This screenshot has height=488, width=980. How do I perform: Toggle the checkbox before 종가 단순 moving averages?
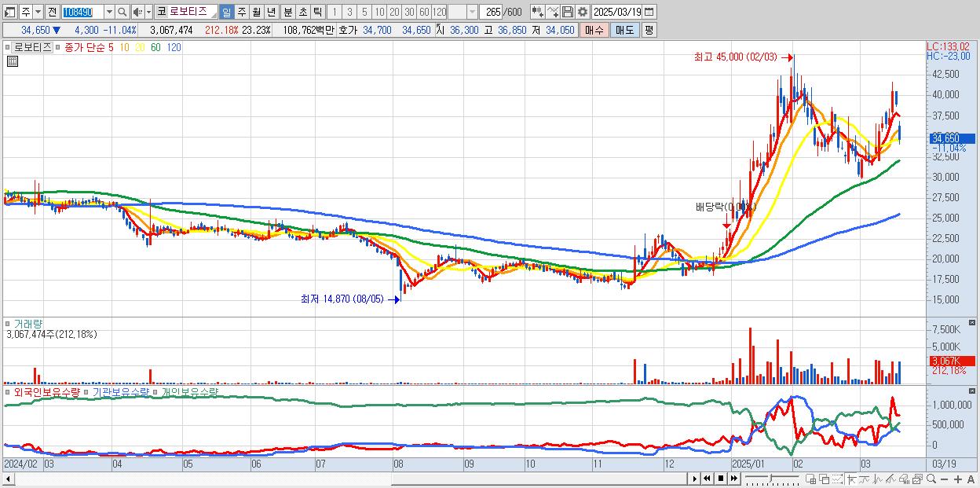[58, 47]
